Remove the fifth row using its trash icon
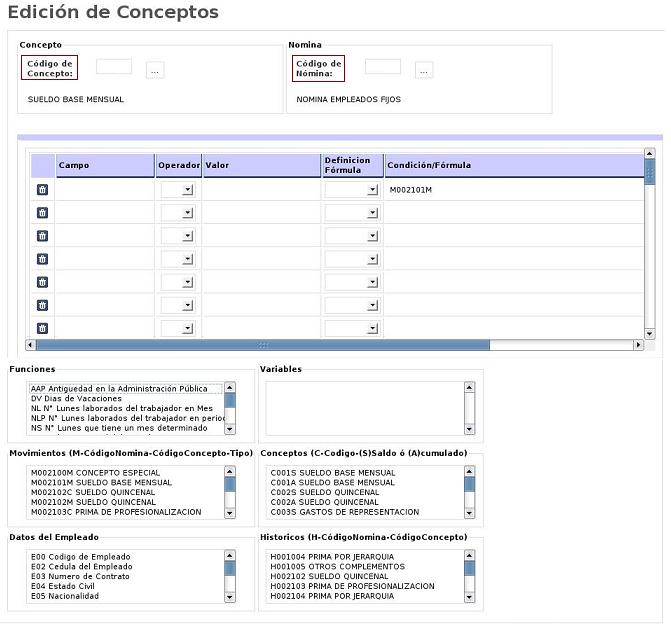 coord(42,282)
